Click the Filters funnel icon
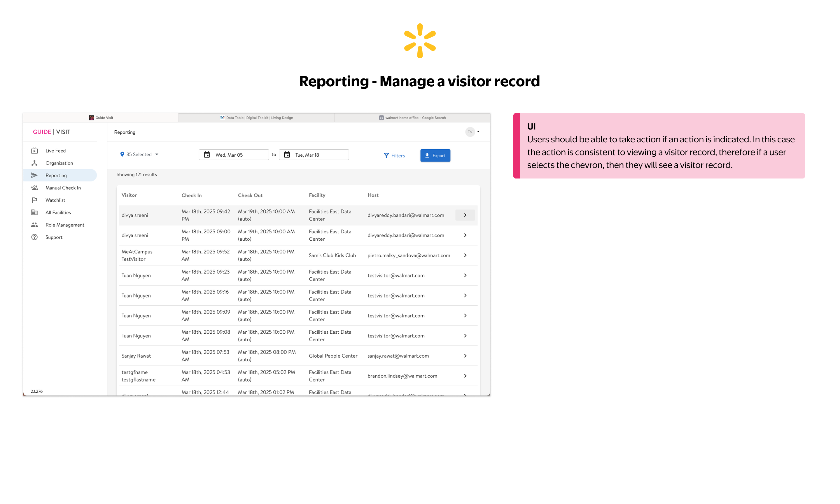Viewport: 840px width, 504px height. click(386, 155)
